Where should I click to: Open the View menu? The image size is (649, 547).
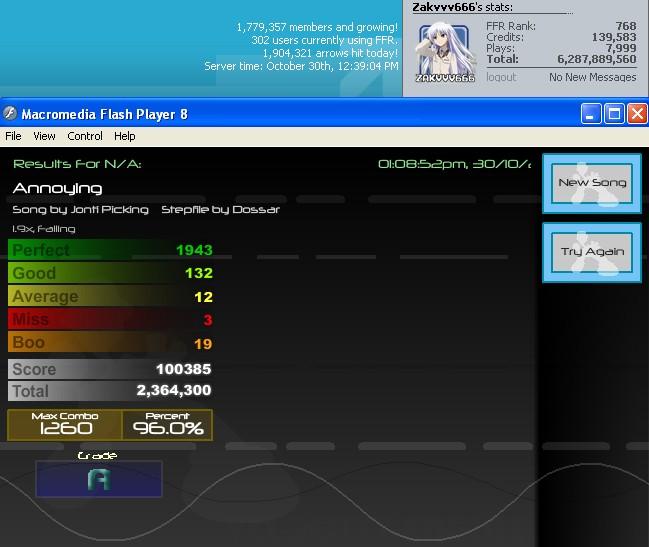[44, 136]
